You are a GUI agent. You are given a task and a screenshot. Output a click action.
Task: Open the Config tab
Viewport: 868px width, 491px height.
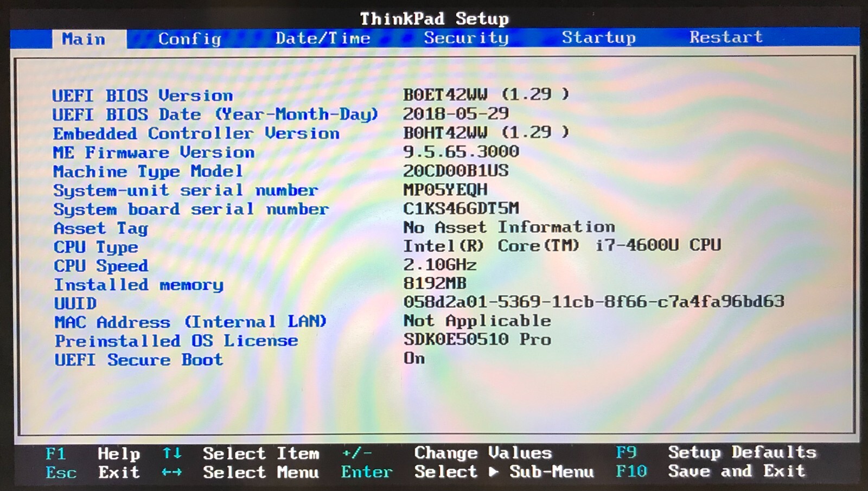[189, 39]
